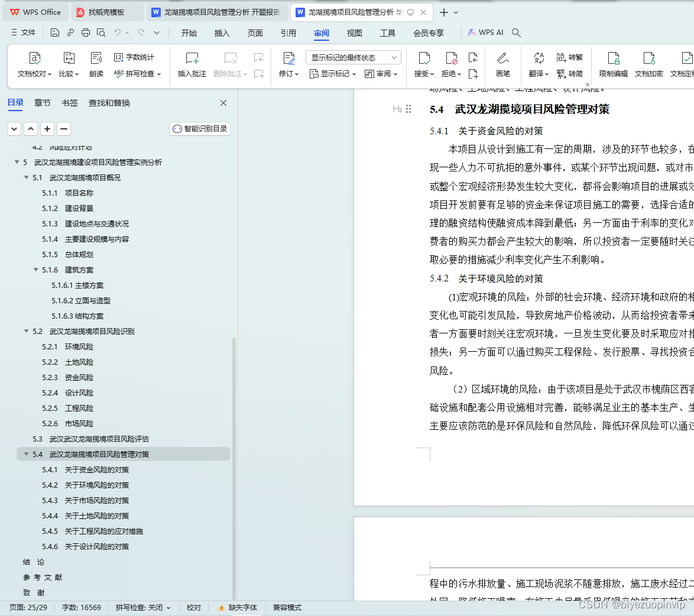Click the Redo arrow icon

(x=141, y=33)
